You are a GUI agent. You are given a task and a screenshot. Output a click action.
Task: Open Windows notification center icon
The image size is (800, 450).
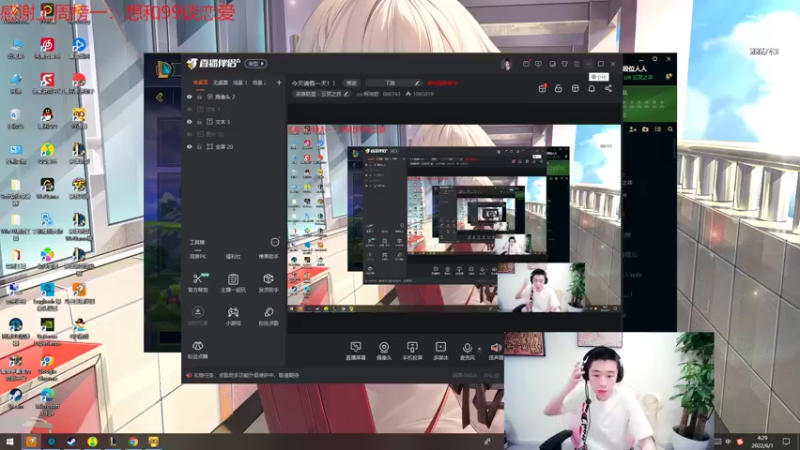(x=786, y=441)
